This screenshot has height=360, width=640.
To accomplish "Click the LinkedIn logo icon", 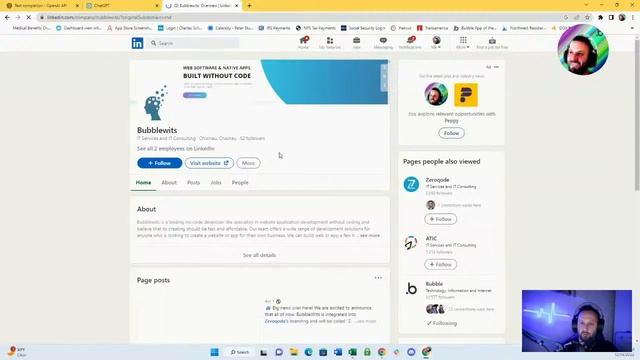I will (x=138, y=43).
